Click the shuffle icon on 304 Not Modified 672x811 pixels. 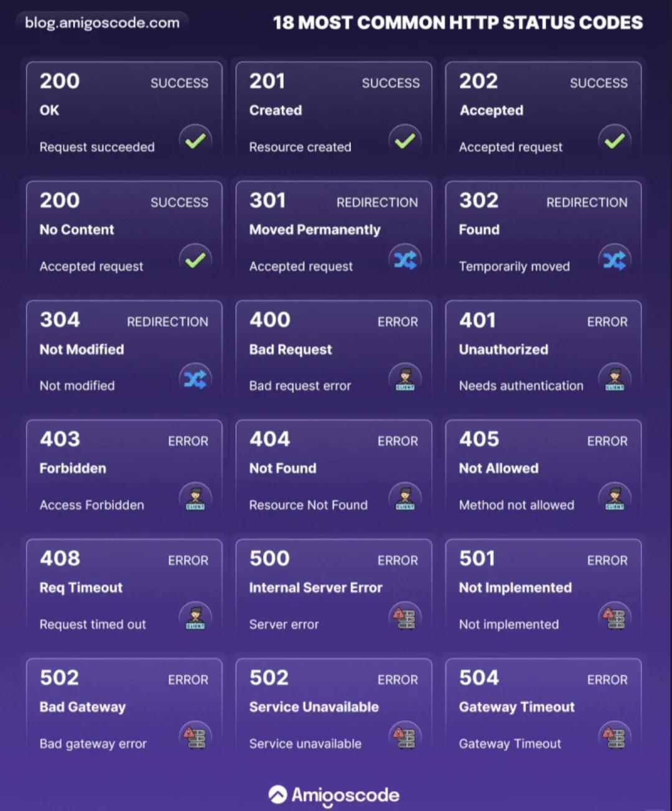195,379
